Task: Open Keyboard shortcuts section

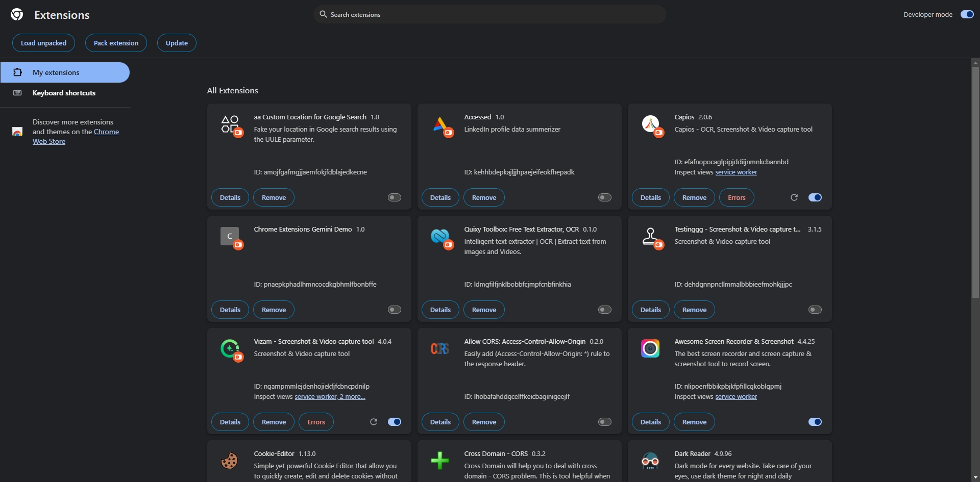Action: coord(65,93)
